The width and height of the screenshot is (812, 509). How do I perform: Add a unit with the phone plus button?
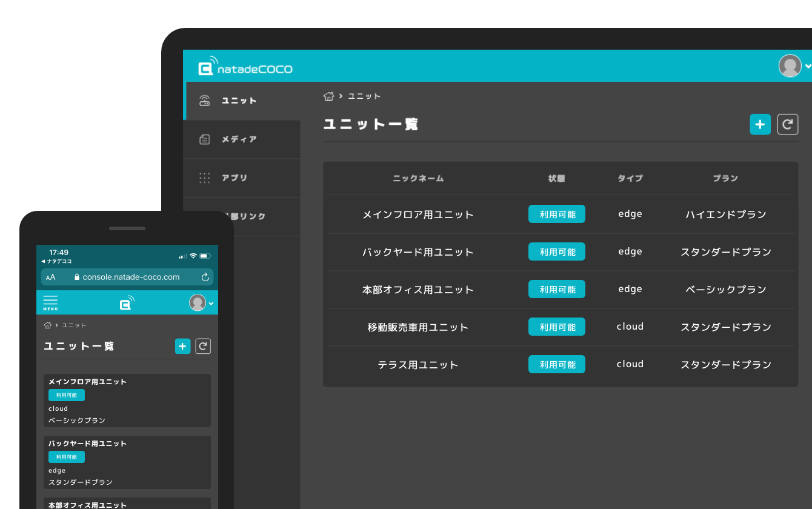[182, 346]
